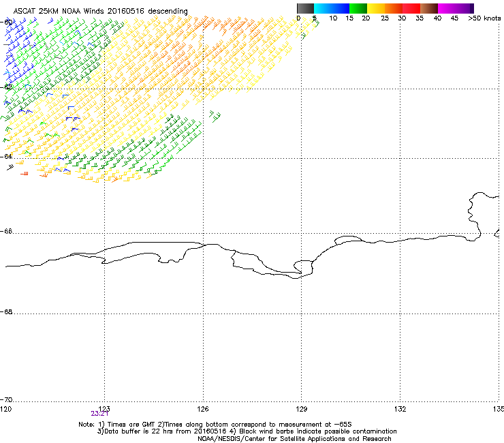The image size is (504, 443).
Task: Click the latitude label '-68'
Action: pyautogui.click(x=6, y=311)
